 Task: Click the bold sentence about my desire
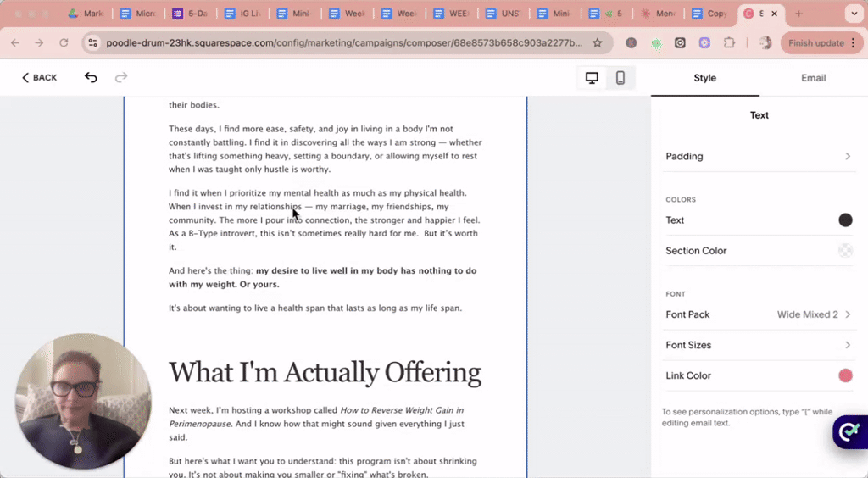(323, 278)
